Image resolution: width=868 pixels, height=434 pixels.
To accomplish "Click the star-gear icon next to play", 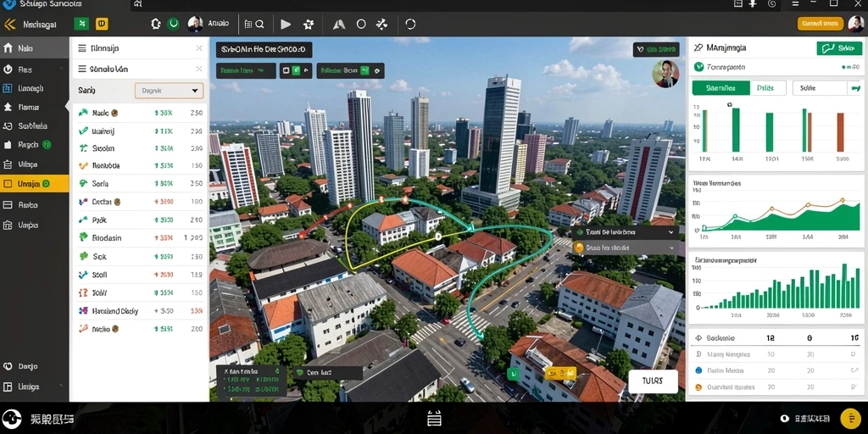I will pos(309,25).
